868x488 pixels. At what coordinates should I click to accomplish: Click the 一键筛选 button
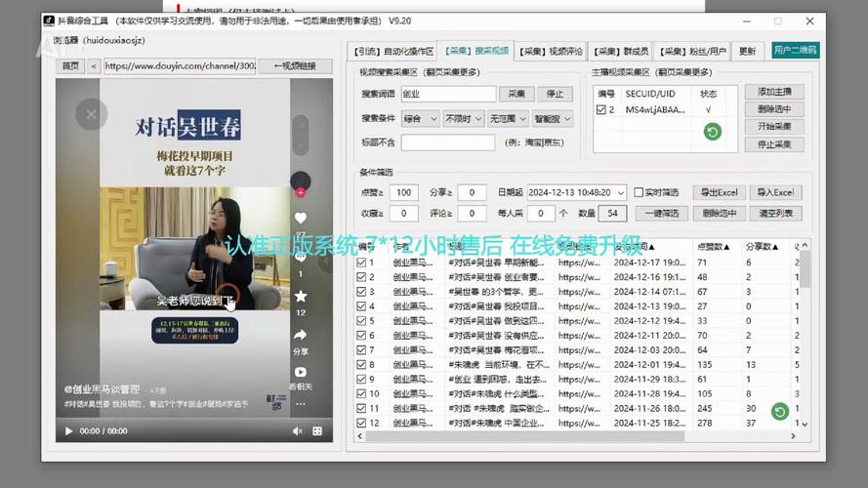[x=662, y=213]
